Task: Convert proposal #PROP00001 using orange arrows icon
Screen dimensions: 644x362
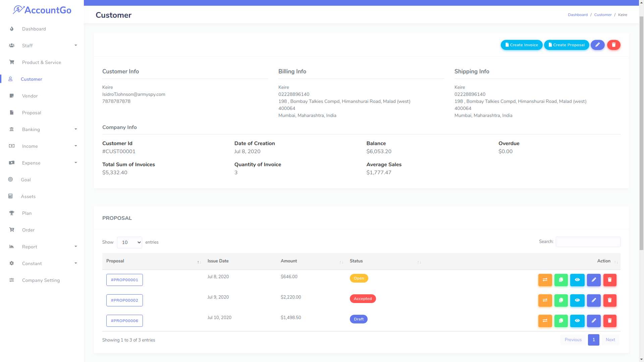Action: tap(545, 280)
